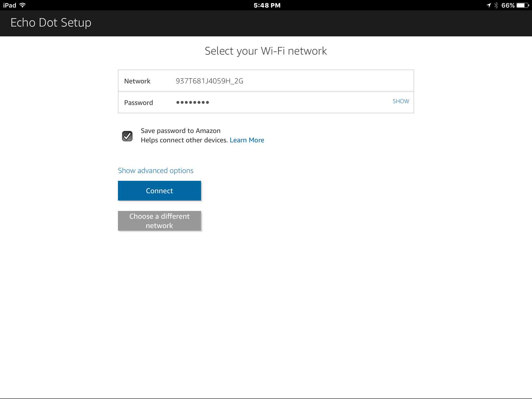Viewport: 532px width, 399px height.
Task: Uncheck the Save password to Amazon checkbox
Action: coord(127,136)
